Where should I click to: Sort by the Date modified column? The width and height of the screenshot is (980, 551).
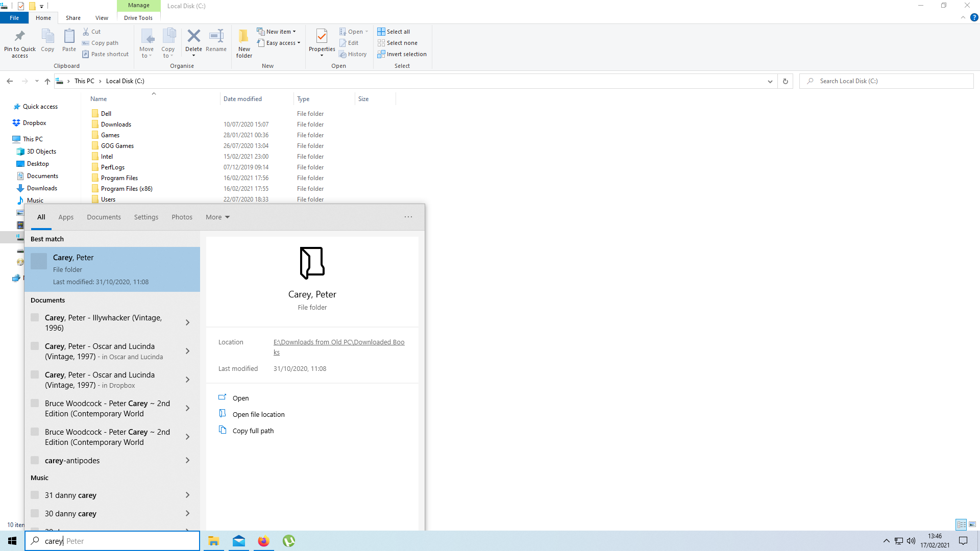[242, 99]
